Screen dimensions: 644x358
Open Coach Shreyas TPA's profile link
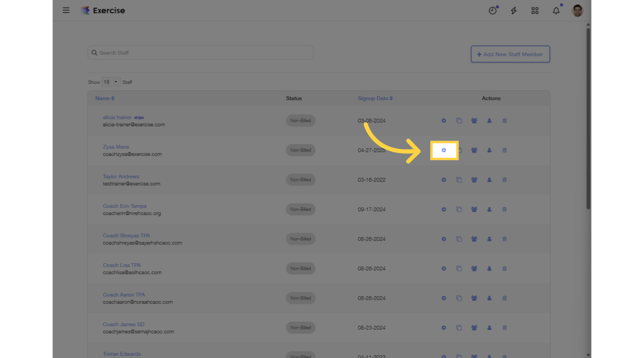pyautogui.click(x=126, y=235)
